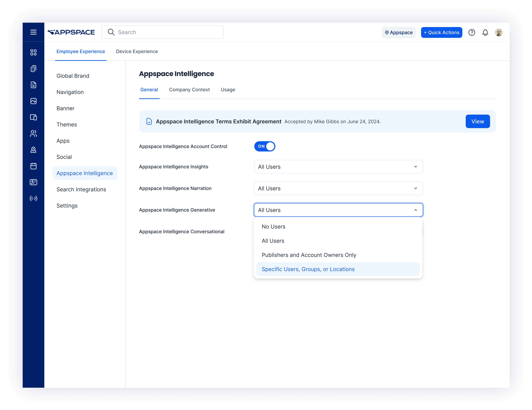The height and width of the screenshot is (410, 532).
Task: Select No Users option
Action: pos(338,227)
